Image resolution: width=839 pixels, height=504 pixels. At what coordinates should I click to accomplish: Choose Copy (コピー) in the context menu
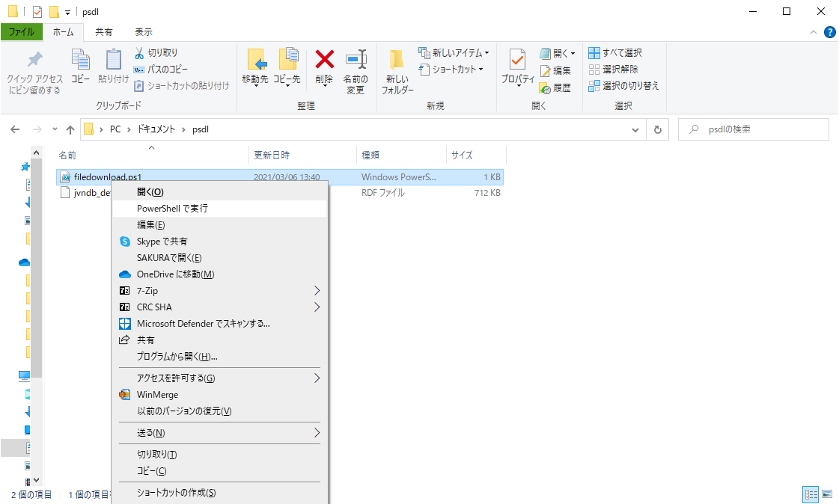coord(219,471)
